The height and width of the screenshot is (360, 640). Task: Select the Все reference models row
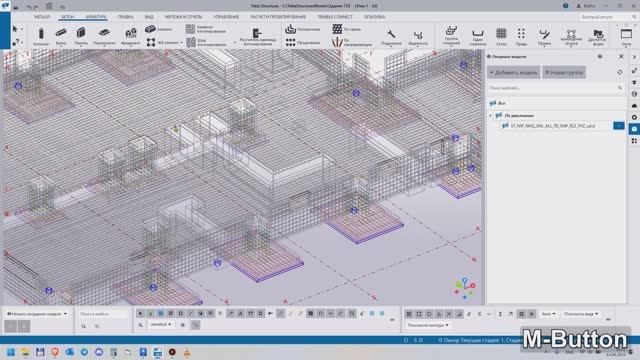tap(556, 103)
